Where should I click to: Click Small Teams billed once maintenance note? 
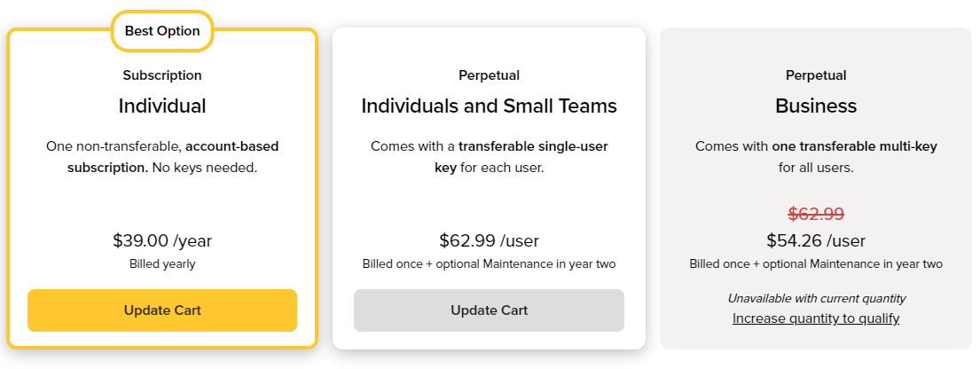point(489,263)
